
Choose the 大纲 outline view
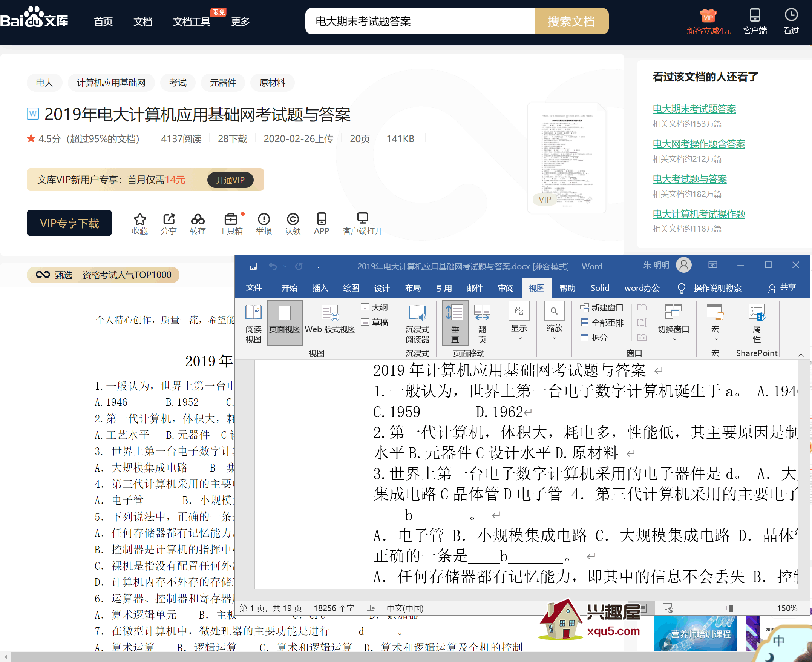pyautogui.click(x=374, y=307)
